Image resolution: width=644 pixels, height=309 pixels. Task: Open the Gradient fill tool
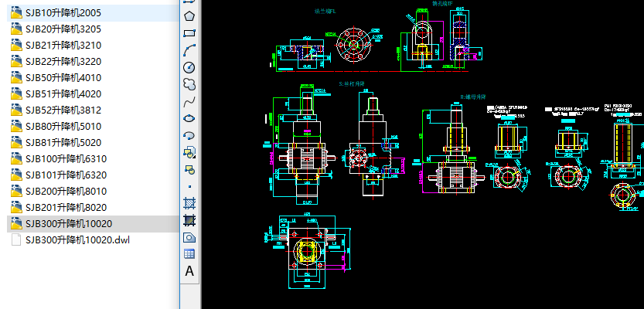(x=189, y=220)
